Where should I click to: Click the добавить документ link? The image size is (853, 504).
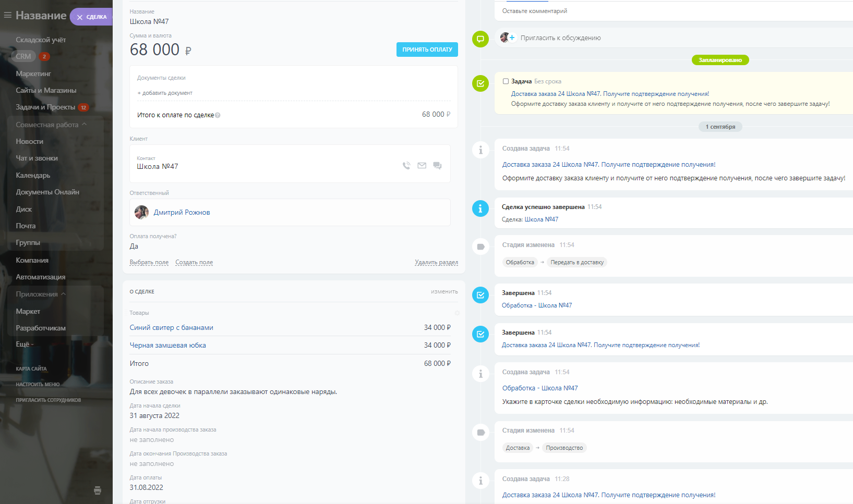point(165,93)
